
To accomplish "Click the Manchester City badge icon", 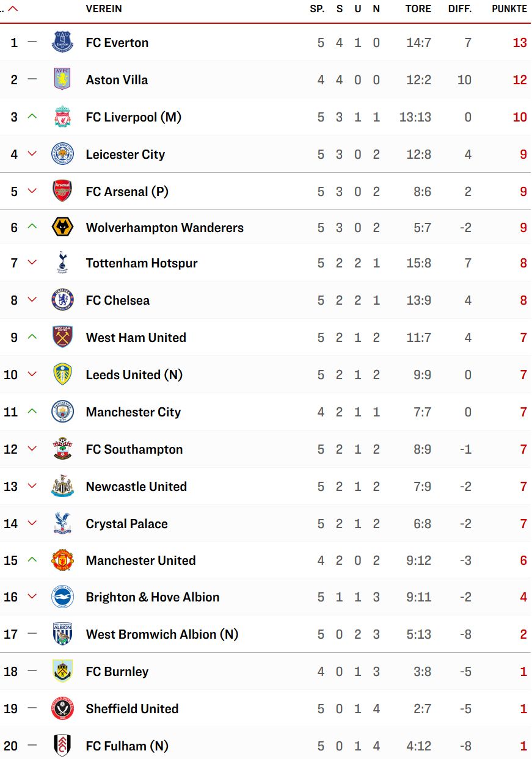I will (x=62, y=412).
